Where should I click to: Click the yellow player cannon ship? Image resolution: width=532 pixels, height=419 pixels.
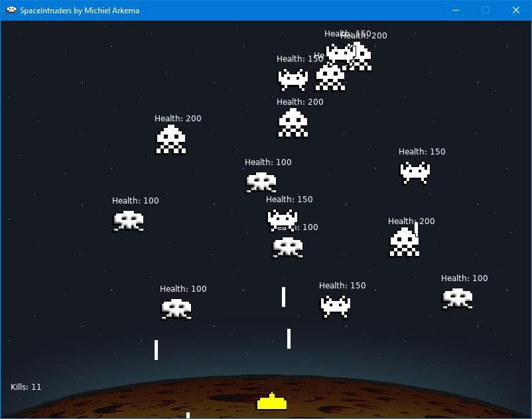[x=272, y=401]
